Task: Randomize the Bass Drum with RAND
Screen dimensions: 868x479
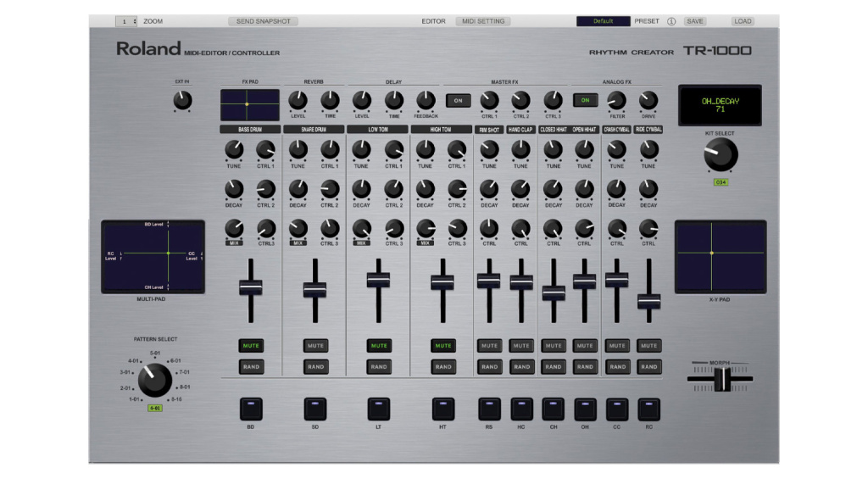Action: coord(251,366)
